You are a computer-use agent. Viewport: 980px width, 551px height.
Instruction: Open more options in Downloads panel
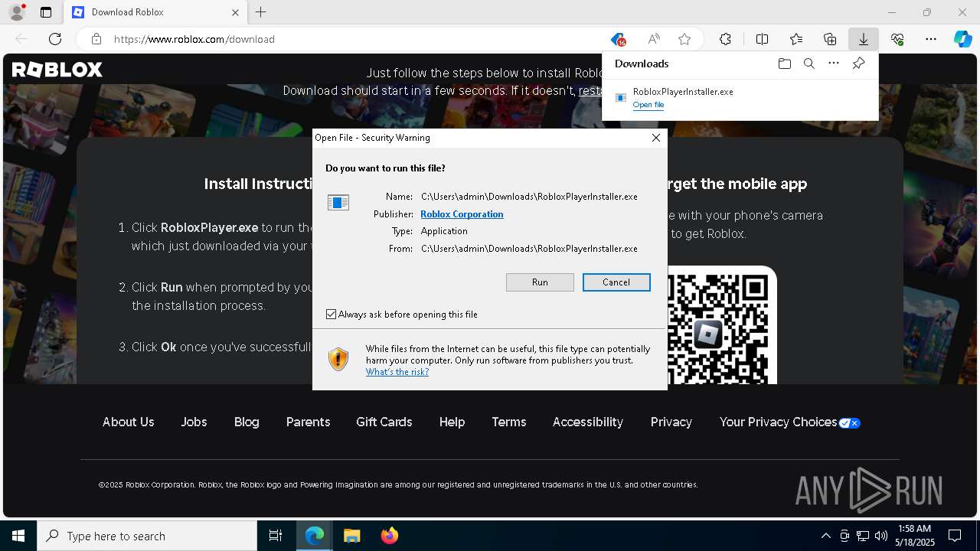834,64
